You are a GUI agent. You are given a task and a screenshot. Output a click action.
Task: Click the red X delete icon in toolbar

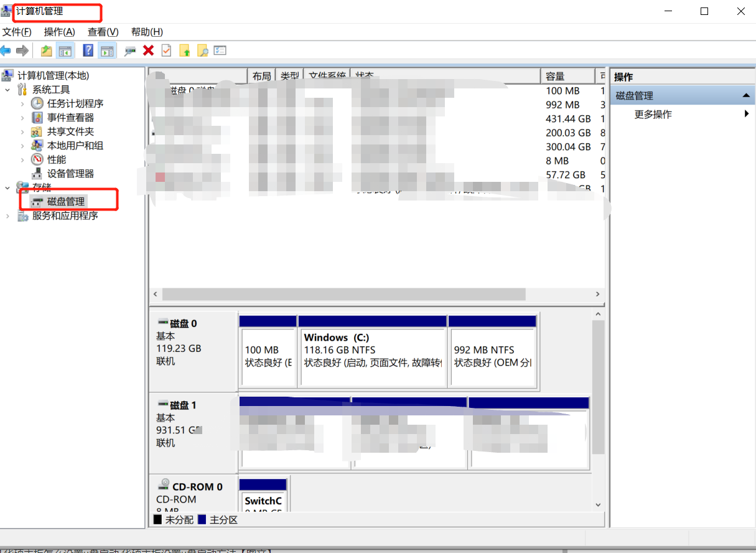pyautogui.click(x=147, y=50)
